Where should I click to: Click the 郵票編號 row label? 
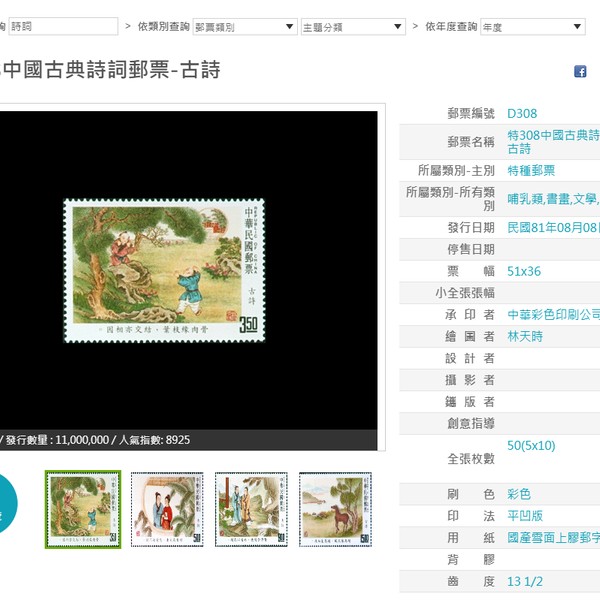[471, 114]
